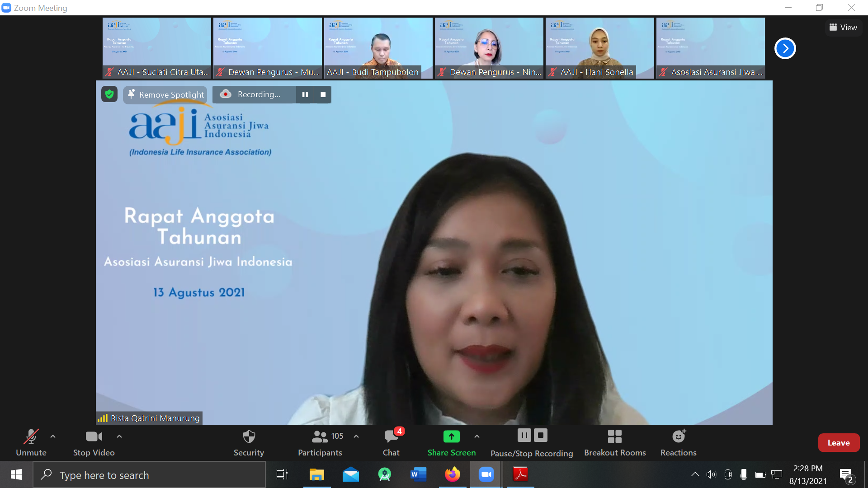This screenshot has width=868, height=488.
Task: Open Mail app from taskbar
Action: (351, 474)
